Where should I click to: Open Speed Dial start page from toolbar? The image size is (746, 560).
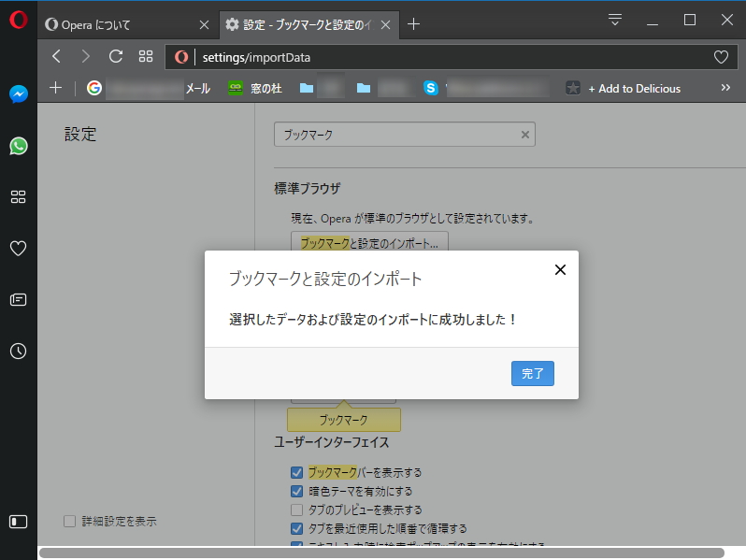pyautogui.click(x=146, y=57)
